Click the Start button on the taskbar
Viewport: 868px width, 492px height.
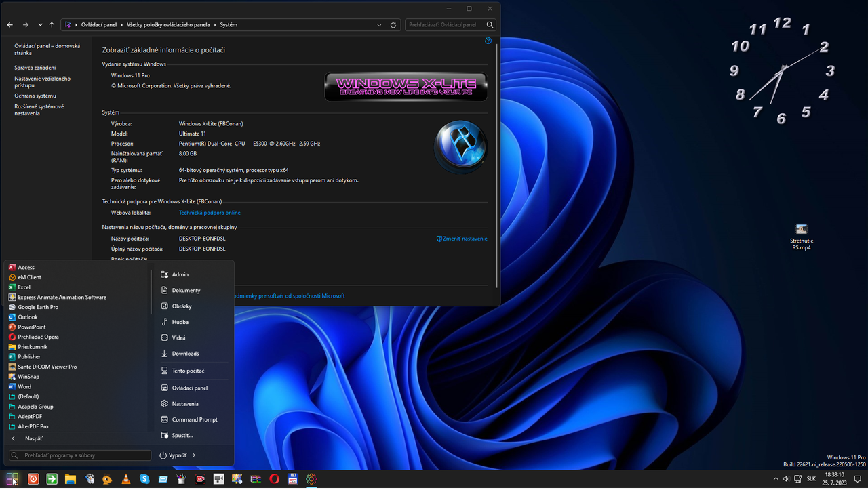click(12, 479)
